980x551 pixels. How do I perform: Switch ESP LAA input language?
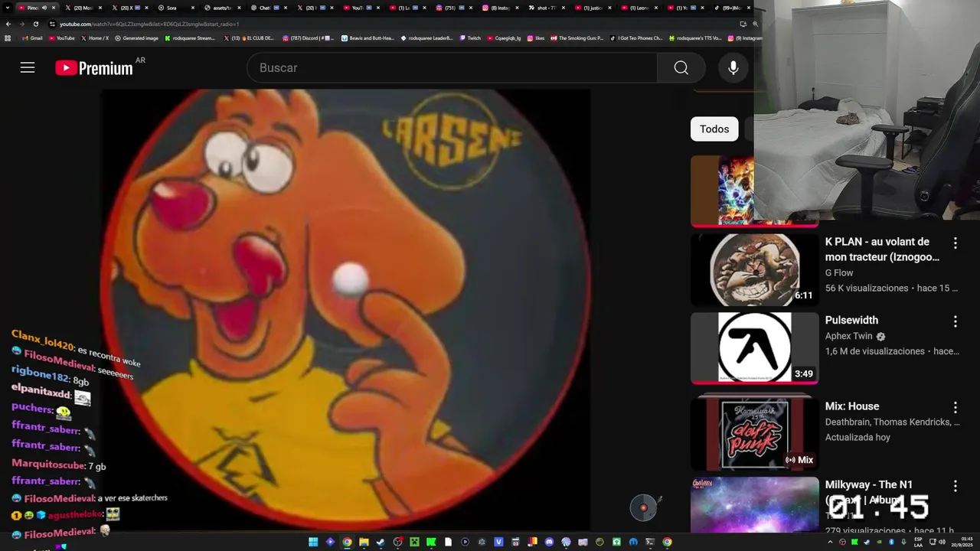point(918,542)
